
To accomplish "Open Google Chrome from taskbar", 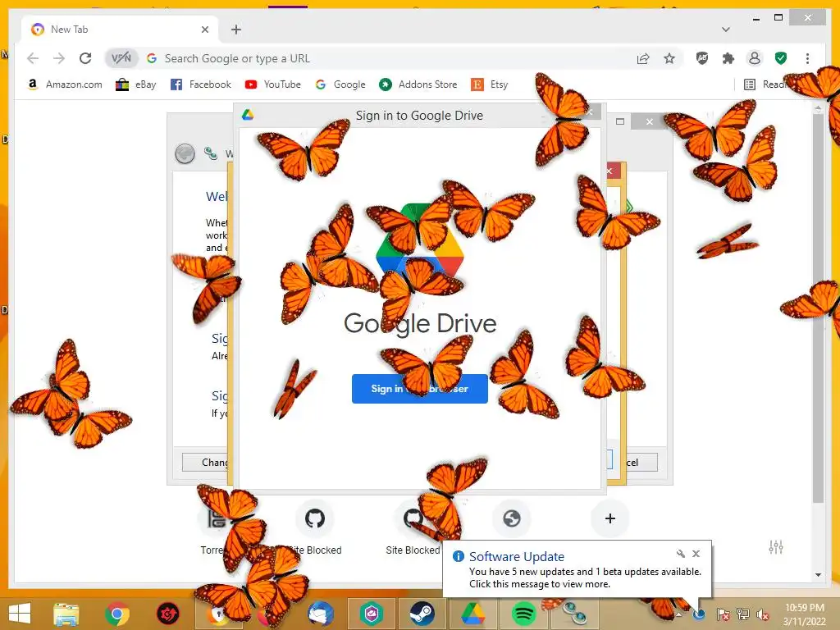I will 116,614.
